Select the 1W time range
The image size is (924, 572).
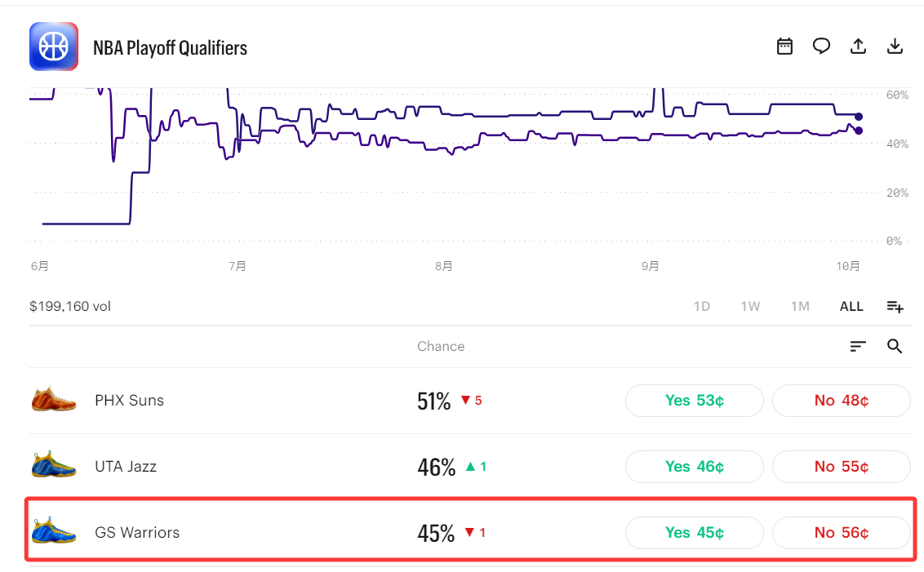click(x=750, y=306)
